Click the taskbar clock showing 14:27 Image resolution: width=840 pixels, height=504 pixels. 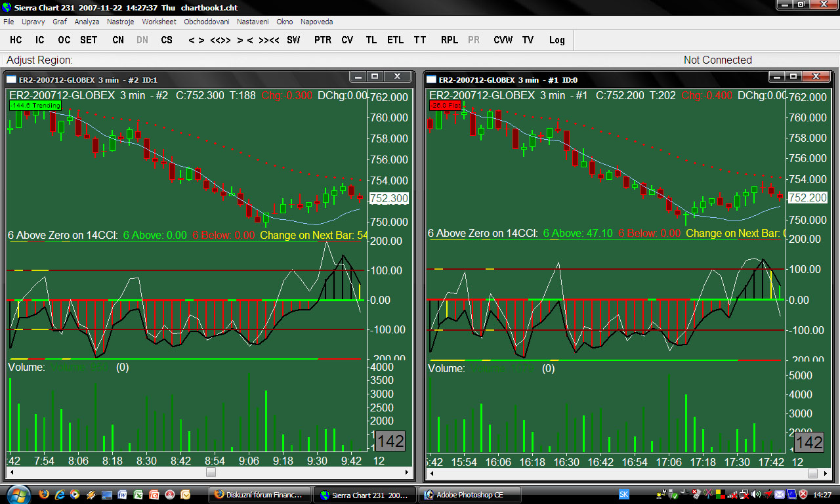(x=822, y=494)
